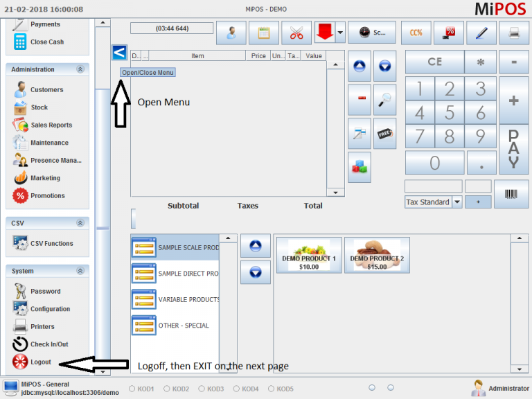The height and width of the screenshot is (399, 532).
Task: Click the barcode button
Action: [x=511, y=194]
